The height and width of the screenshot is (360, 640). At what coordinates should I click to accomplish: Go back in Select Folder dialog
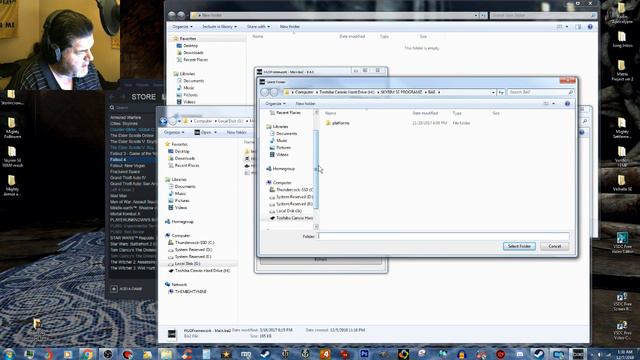click(265, 92)
